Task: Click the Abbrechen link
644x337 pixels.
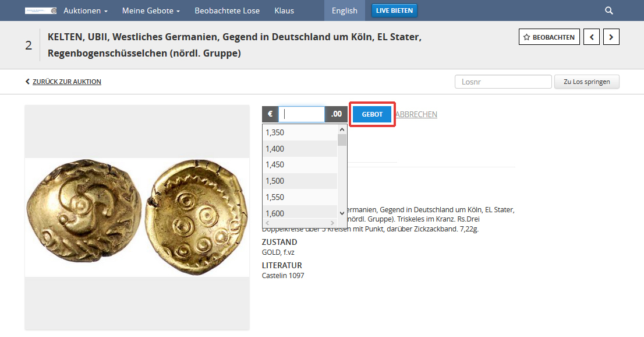Action: [x=416, y=114]
